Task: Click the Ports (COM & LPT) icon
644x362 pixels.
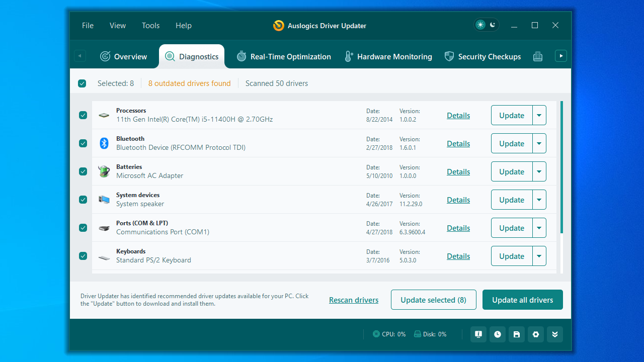Action: point(104,228)
